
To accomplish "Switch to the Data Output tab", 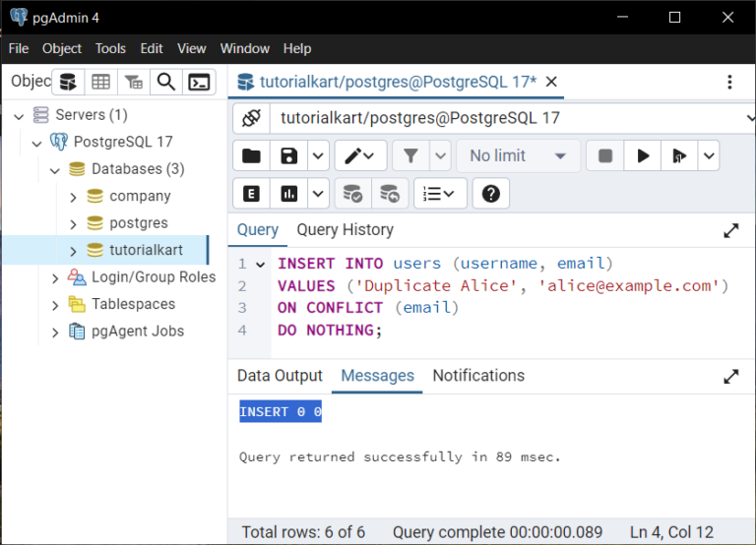I will coord(280,376).
